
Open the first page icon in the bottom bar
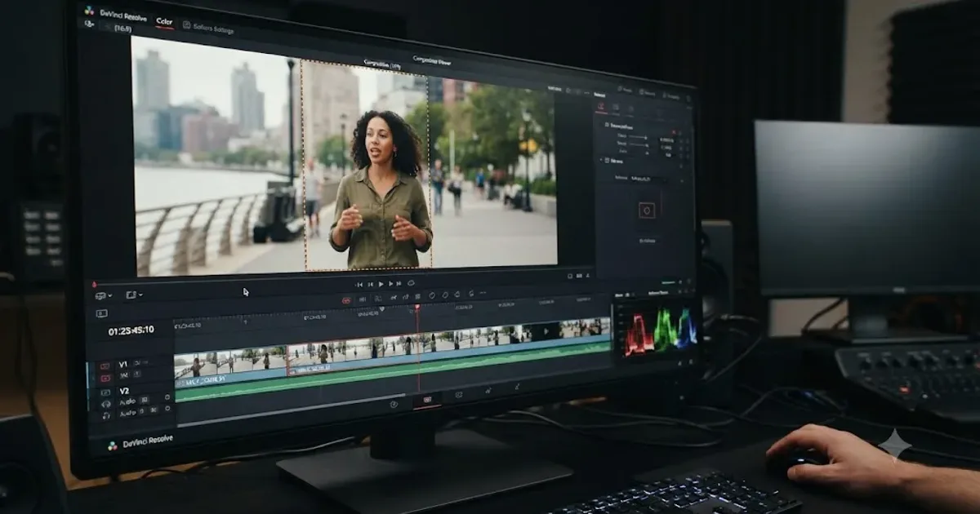click(x=394, y=404)
